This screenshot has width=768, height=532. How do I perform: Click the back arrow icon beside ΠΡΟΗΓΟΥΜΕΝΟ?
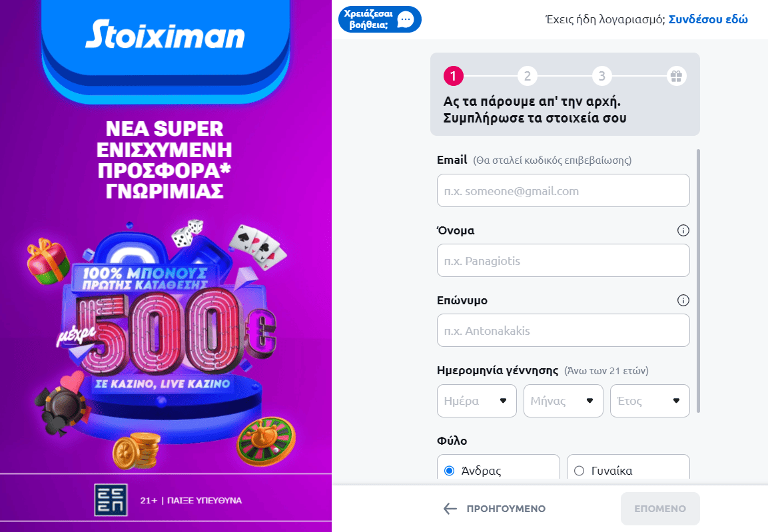450,509
